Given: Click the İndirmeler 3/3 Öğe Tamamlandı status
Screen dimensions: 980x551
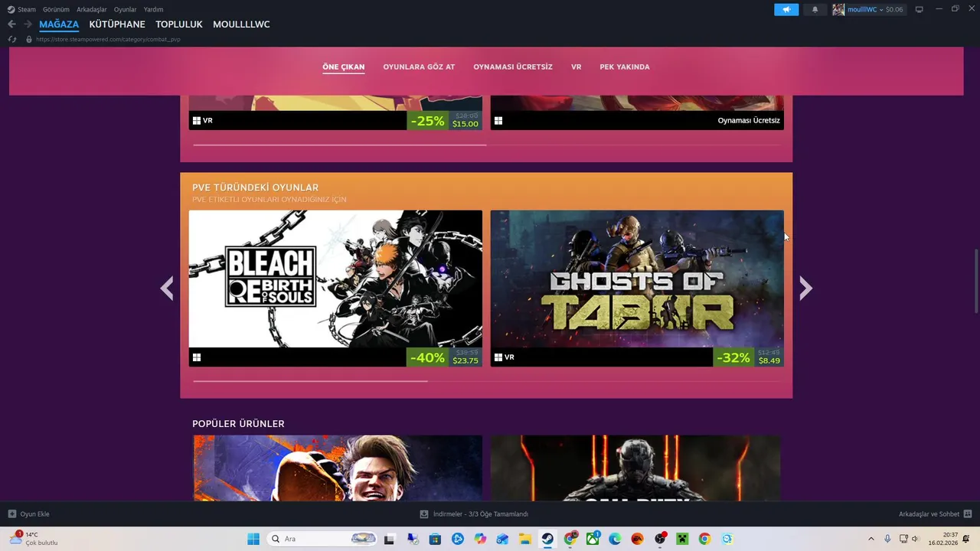Looking at the screenshot, I should click(x=481, y=514).
